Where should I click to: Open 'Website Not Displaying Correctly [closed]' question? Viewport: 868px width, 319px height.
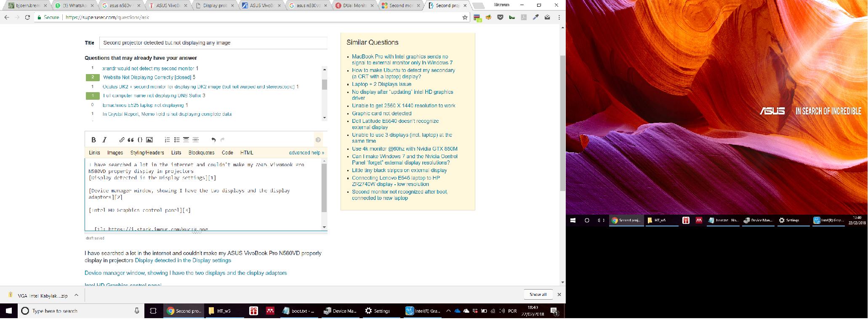[147, 77]
